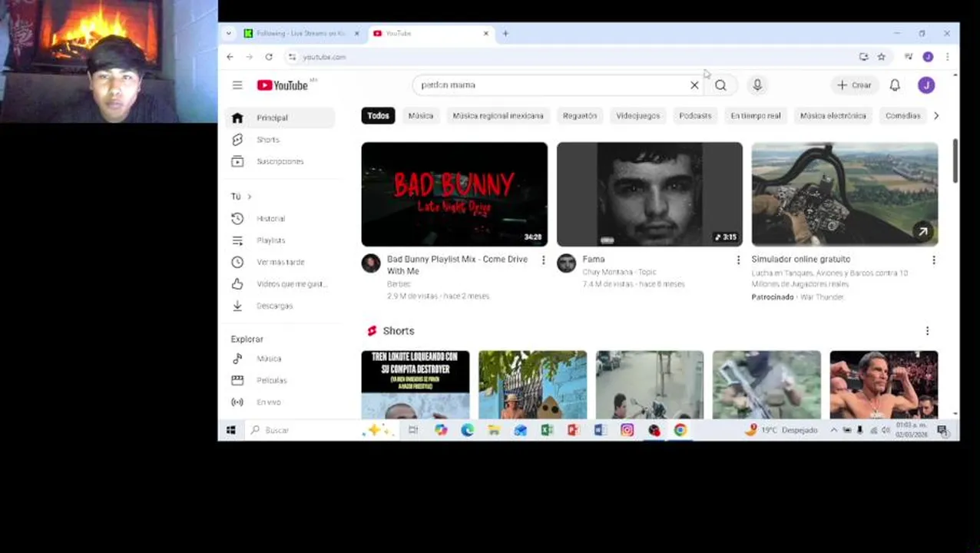Viewport: 980px width, 553px height.
Task: Activate voice search microphone
Action: pyautogui.click(x=757, y=85)
